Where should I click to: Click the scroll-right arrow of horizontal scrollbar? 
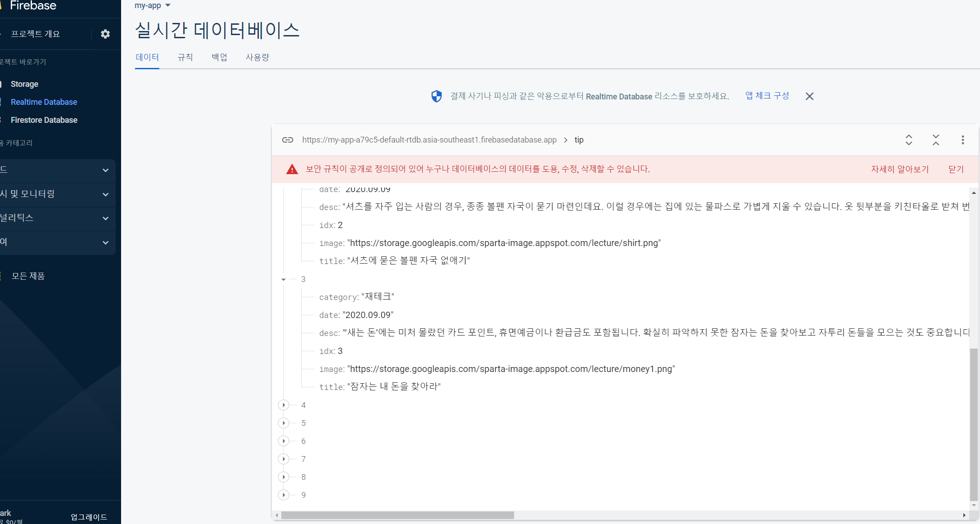pyautogui.click(x=964, y=515)
